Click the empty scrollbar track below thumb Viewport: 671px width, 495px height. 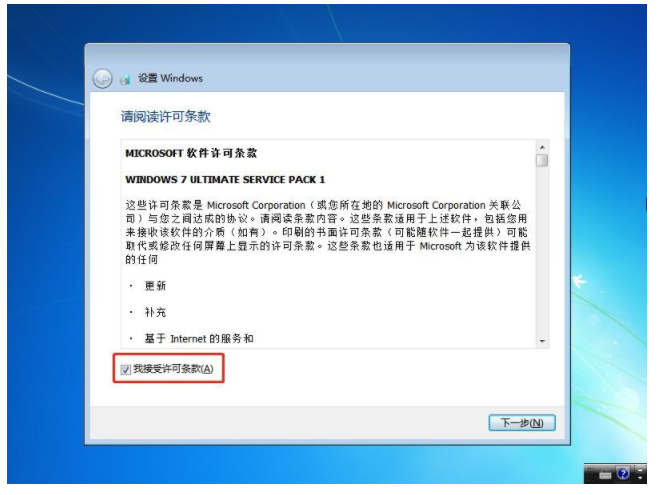click(x=542, y=251)
